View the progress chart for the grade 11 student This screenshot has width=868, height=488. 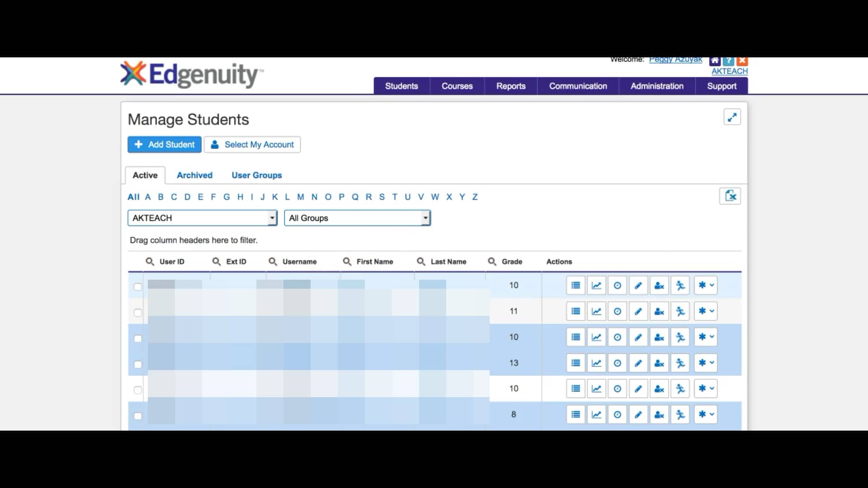pos(596,311)
